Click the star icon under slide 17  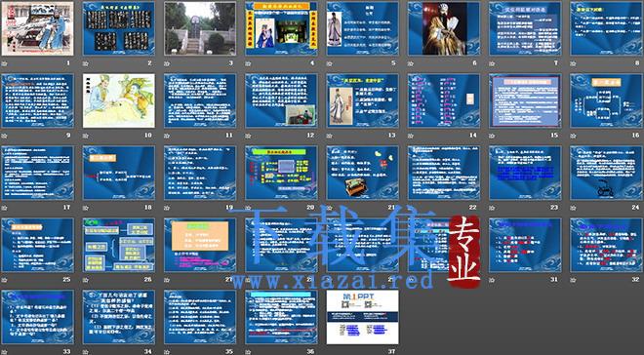pyautogui.click(x=4, y=208)
